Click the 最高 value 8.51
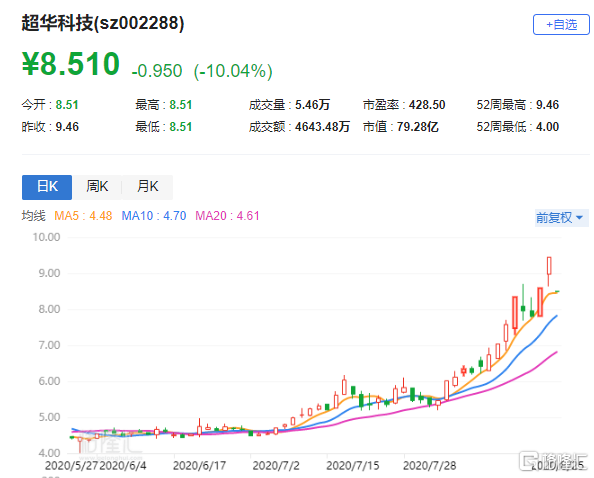The image size is (594, 478). (x=181, y=105)
